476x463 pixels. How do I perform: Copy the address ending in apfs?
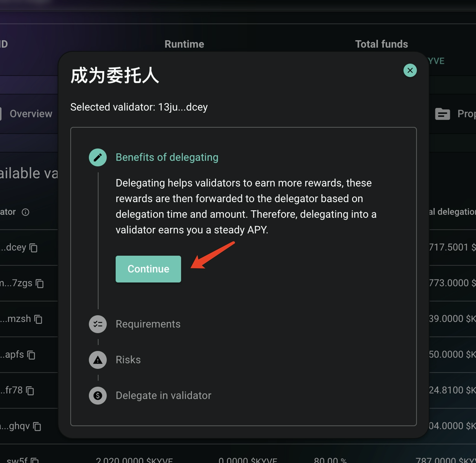click(31, 355)
